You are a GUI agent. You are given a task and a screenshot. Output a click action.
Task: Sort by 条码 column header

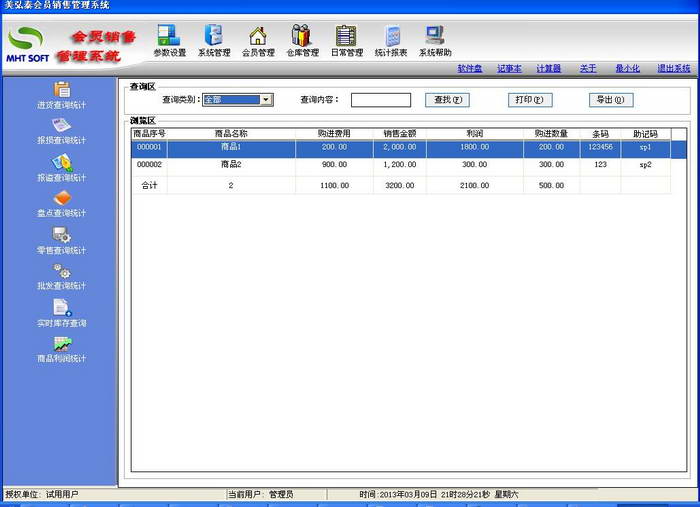[600, 133]
